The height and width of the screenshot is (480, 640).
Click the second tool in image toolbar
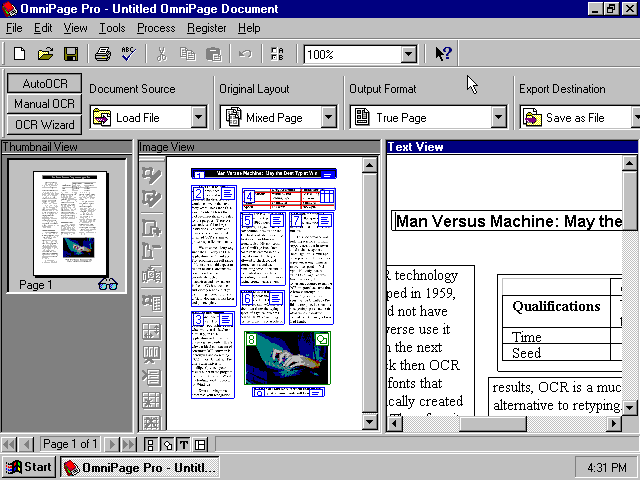[x=151, y=199]
